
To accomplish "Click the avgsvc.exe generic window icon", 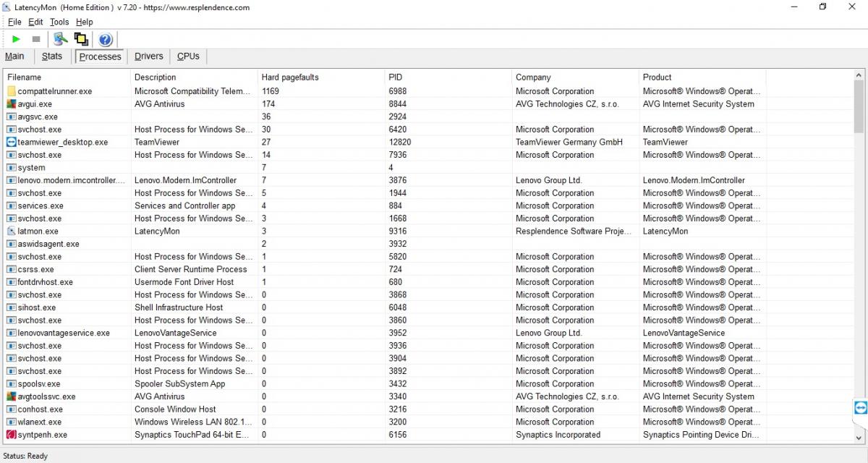I will click(x=12, y=116).
